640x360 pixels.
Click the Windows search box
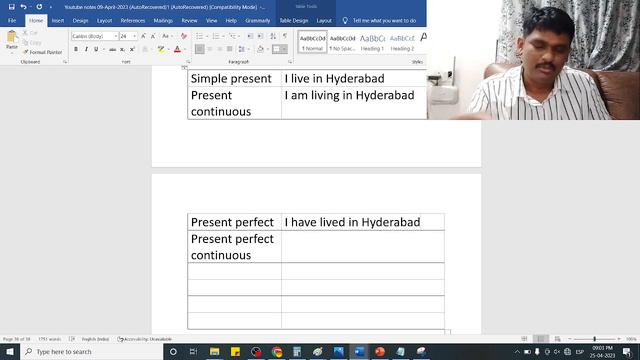point(91,351)
